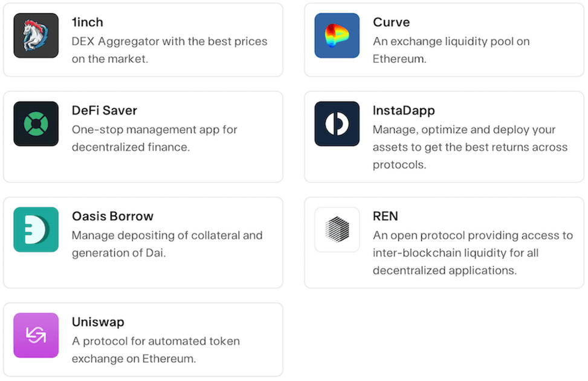
Task: Click the REN hexagon logo icon
Action: [x=337, y=229]
